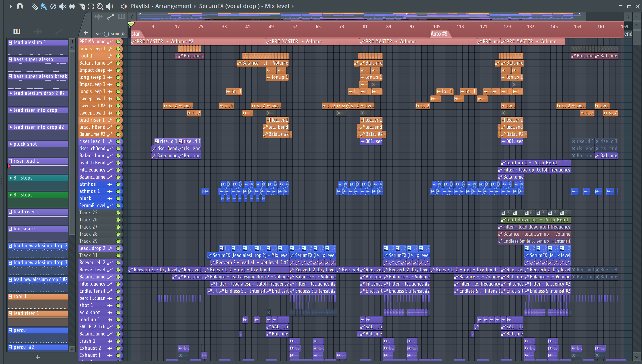The image size is (642, 364).
Task: Select the Slip tool
Action: pos(72,6)
